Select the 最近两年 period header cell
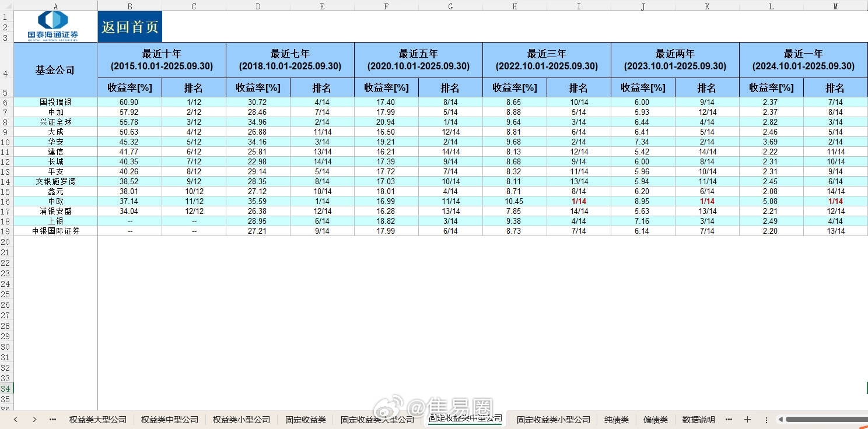This screenshot has width=868, height=429. coord(675,60)
